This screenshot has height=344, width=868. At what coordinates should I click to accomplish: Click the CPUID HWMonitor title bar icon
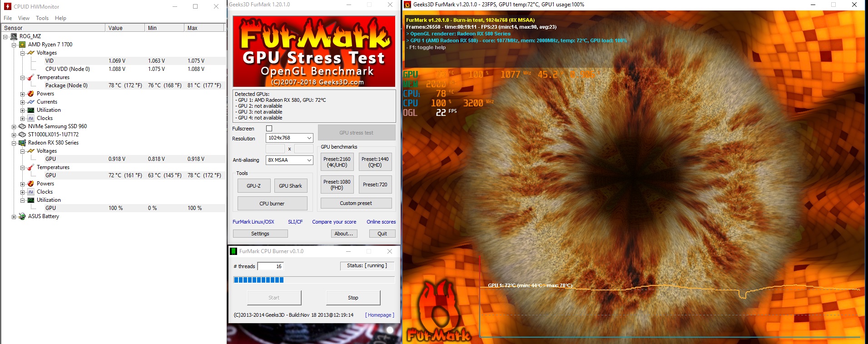pos(7,6)
